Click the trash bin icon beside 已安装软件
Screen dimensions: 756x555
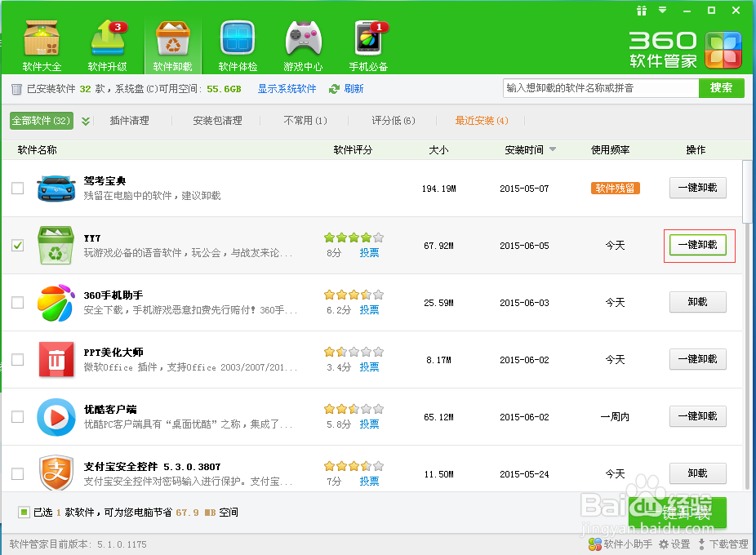point(16,89)
